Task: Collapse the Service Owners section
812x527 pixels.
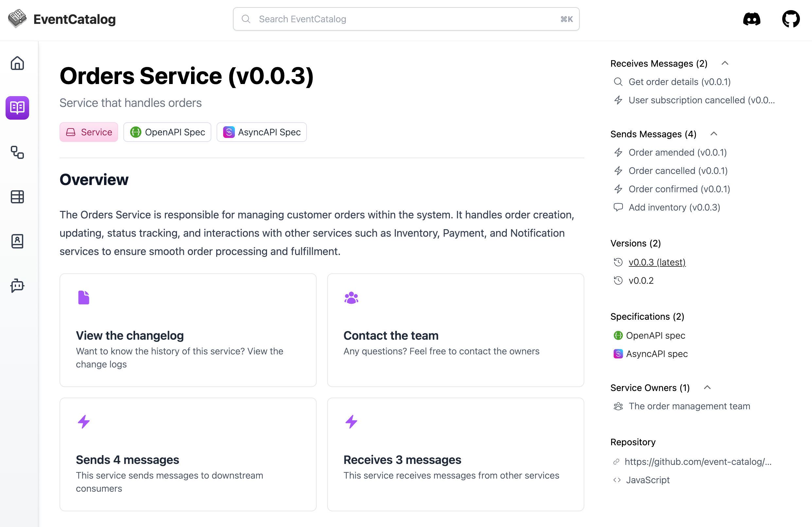Action: 707,388
